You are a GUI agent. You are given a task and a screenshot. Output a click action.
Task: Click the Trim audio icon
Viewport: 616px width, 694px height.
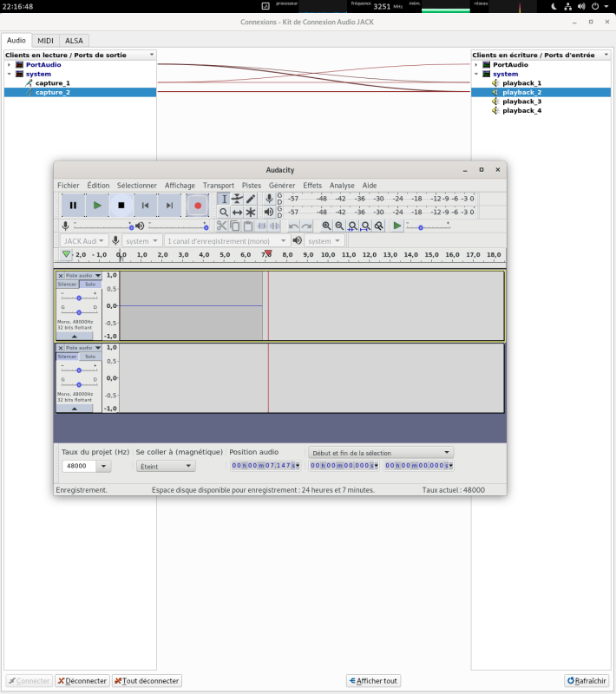pos(261,226)
